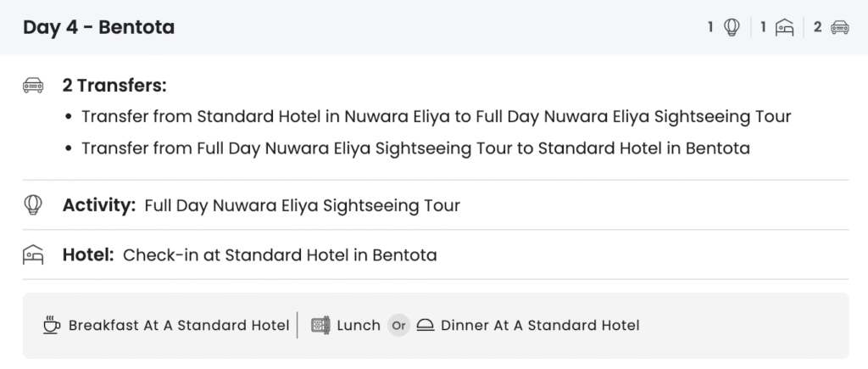Click the Or badge between meals

(398, 325)
